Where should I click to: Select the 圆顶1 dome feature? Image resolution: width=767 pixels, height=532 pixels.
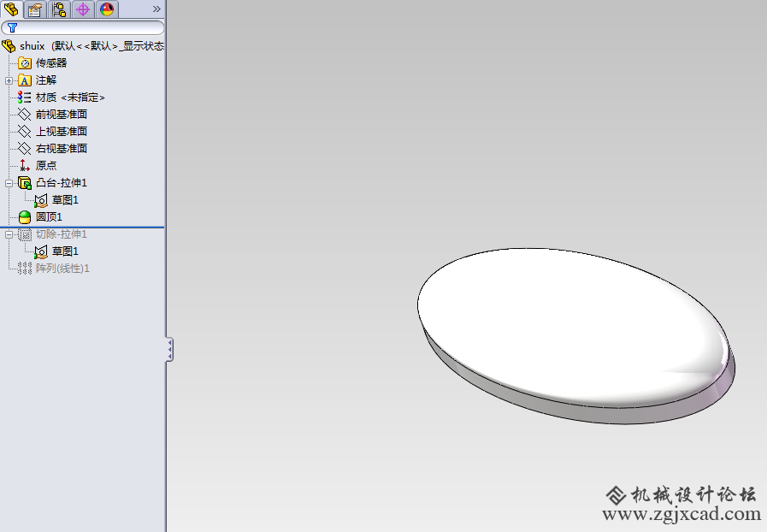[x=49, y=216]
